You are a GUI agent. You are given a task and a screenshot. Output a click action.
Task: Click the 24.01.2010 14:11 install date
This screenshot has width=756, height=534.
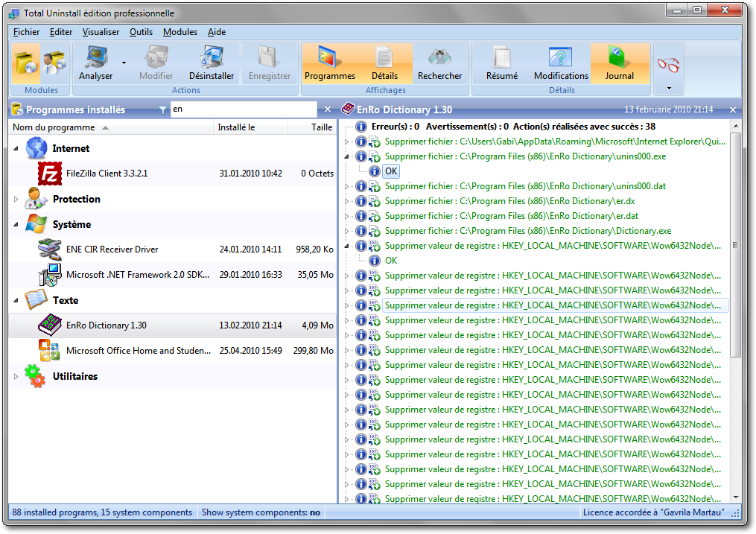click(250, 249)
